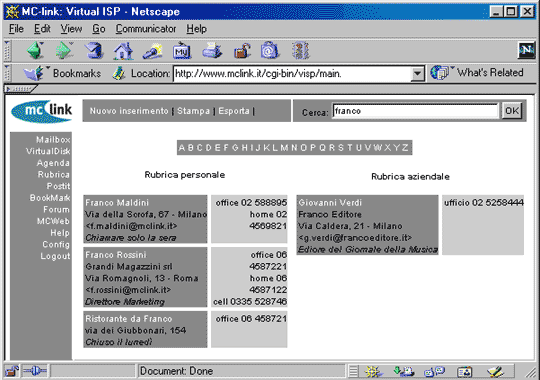Click the f.maldini@mclink.it email address

click(131, 226)
